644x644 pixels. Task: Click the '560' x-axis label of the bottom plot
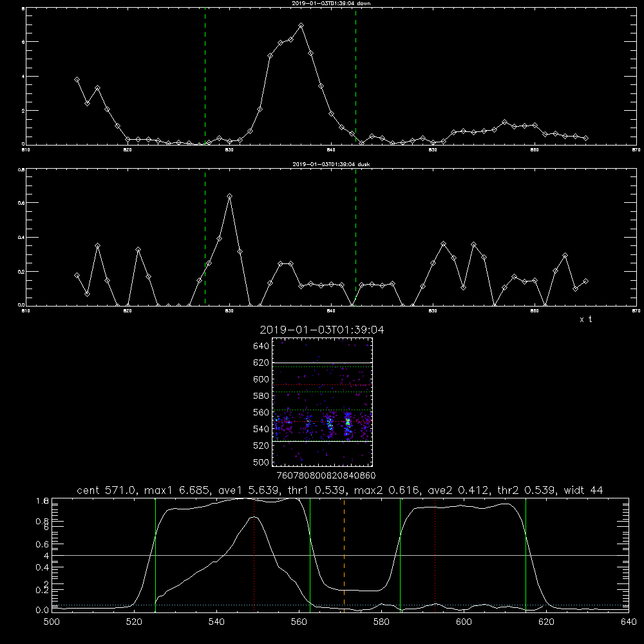point(299,622)
